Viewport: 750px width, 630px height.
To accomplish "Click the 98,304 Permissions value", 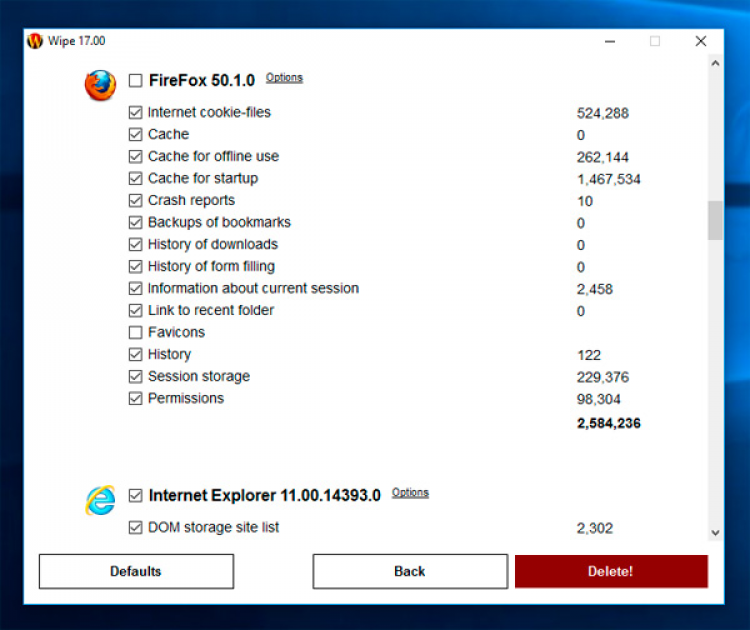I will (x=598, y=399).
